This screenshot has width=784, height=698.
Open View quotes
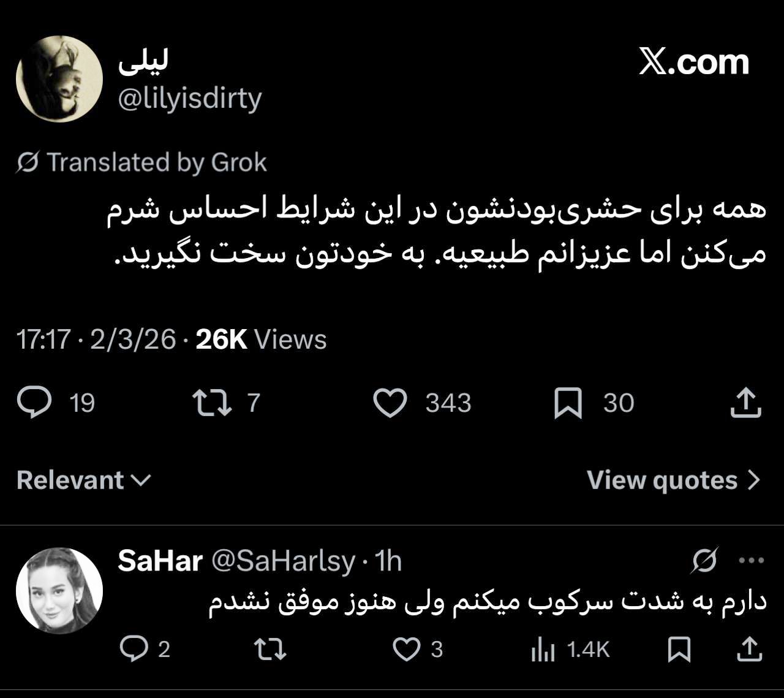pos(673,480)
